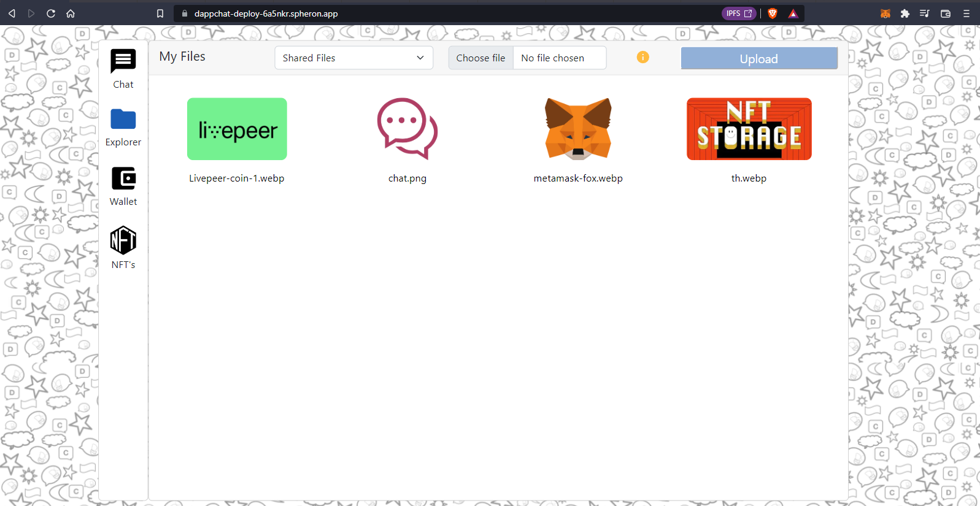Open the extensions puzzle icon
This screenshot has width=980, height=506.
(x=905, y=13)
